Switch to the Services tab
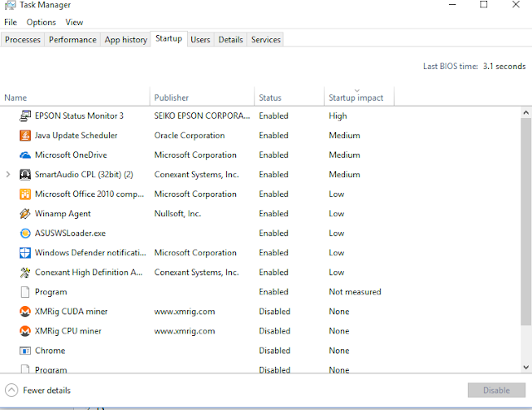The height and width of the screenshot is (410, 532). coord(266,40)
